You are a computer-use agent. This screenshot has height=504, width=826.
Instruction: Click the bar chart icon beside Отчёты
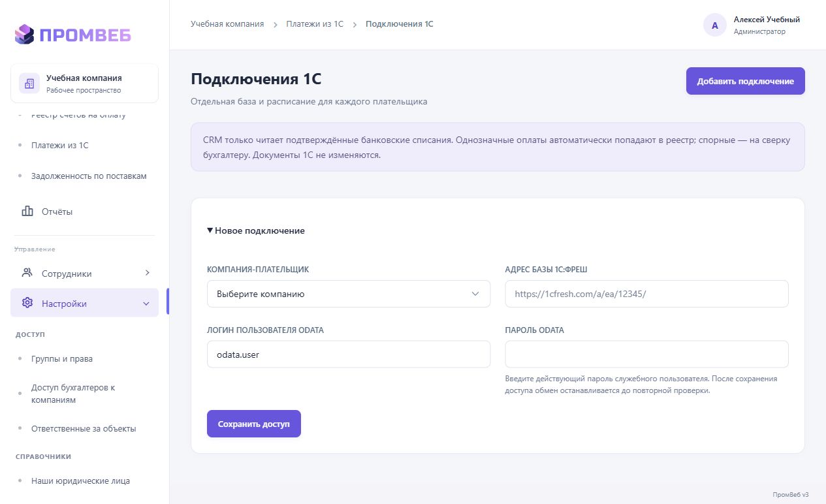pyautogui.click(x=27, y=212)
